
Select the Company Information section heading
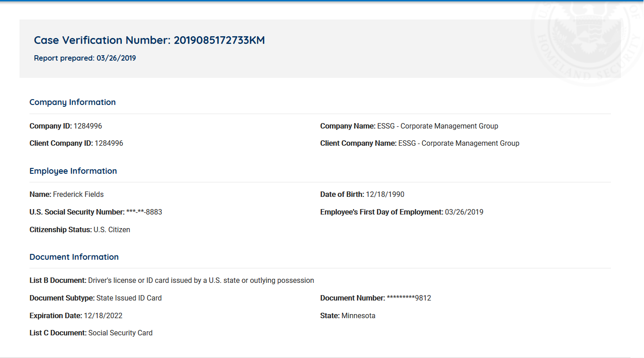click(x=73, y=102)
